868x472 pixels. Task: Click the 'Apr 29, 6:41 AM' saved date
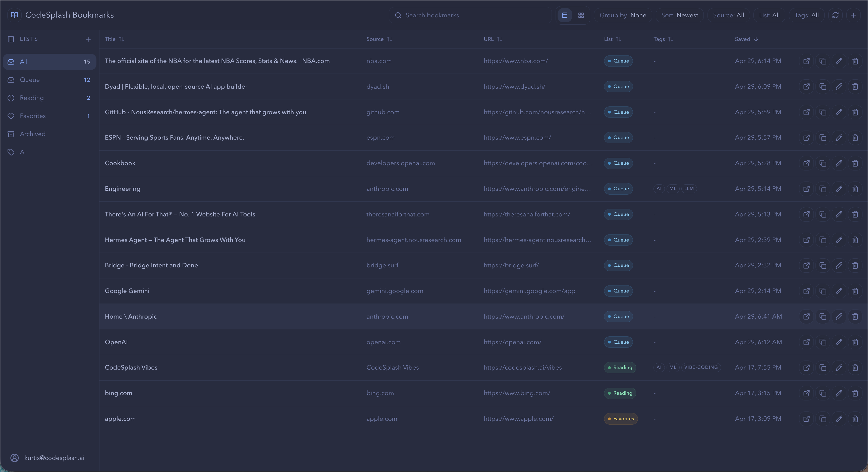click(758, 316)
